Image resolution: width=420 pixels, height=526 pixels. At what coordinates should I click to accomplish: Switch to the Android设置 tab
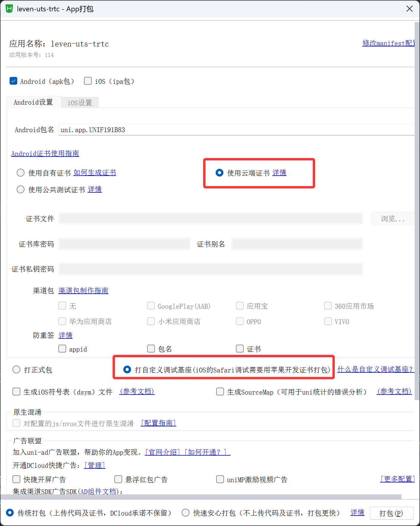pyautogui.click(x=33, y=102)
